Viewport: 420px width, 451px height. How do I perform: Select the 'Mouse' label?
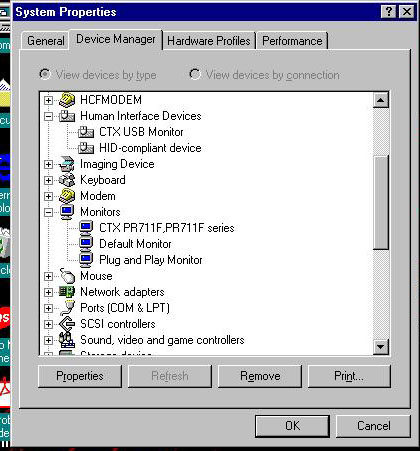coord(96,276)
